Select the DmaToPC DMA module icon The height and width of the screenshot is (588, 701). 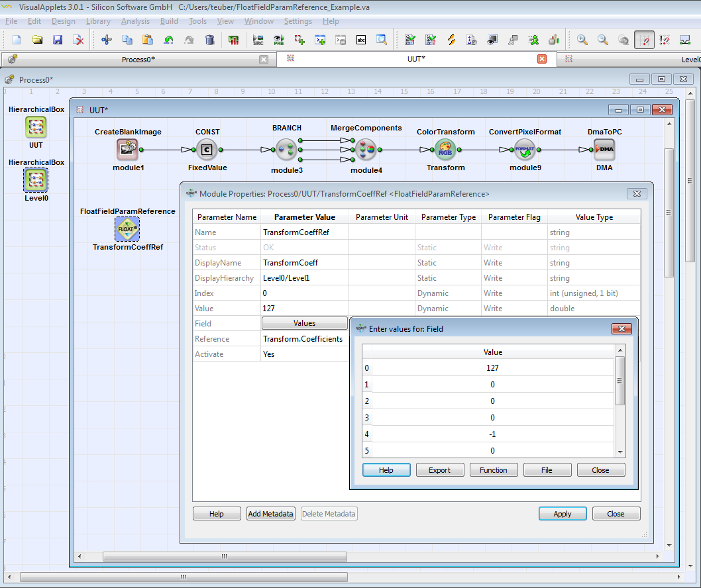click(604, 150)
